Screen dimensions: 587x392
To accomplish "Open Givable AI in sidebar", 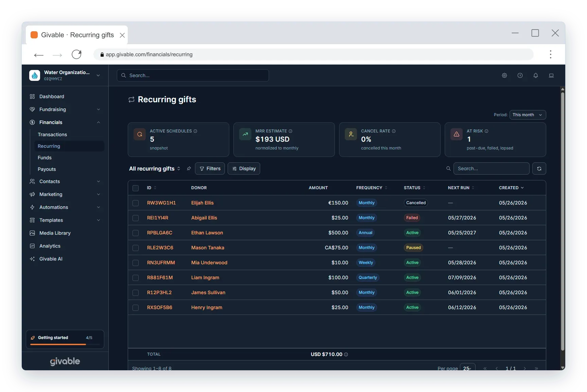I will [65, 259].
